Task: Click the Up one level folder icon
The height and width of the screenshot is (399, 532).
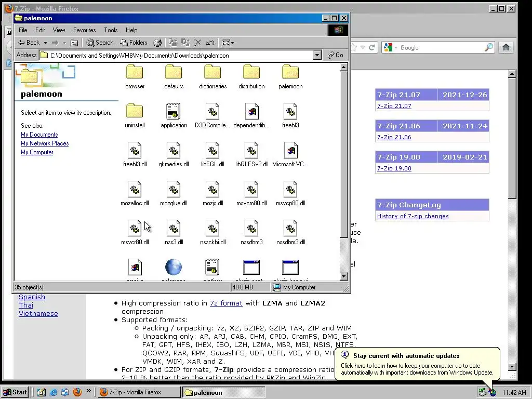Action: (x=74, y=43)
